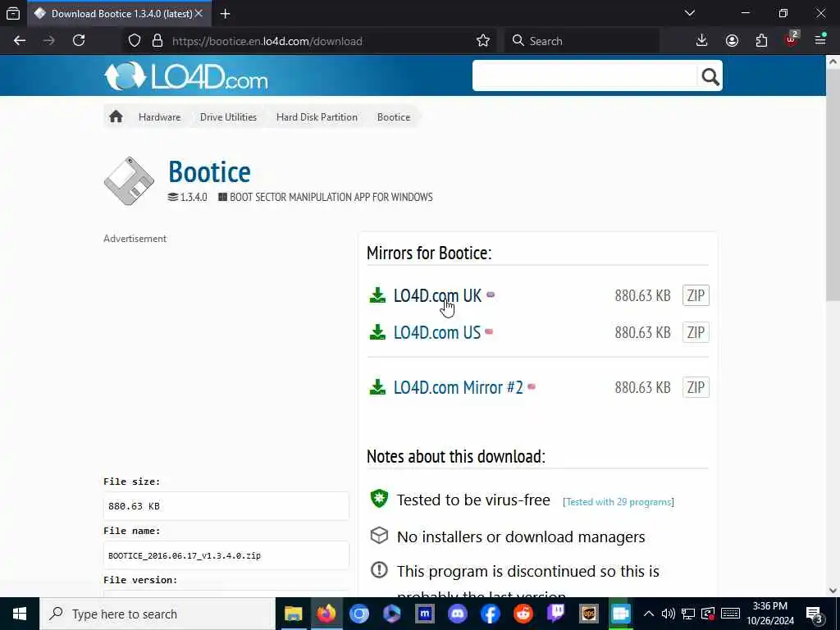Open Discord from the taskbar
Screen dimensions: 840x630
coord(458,614)
